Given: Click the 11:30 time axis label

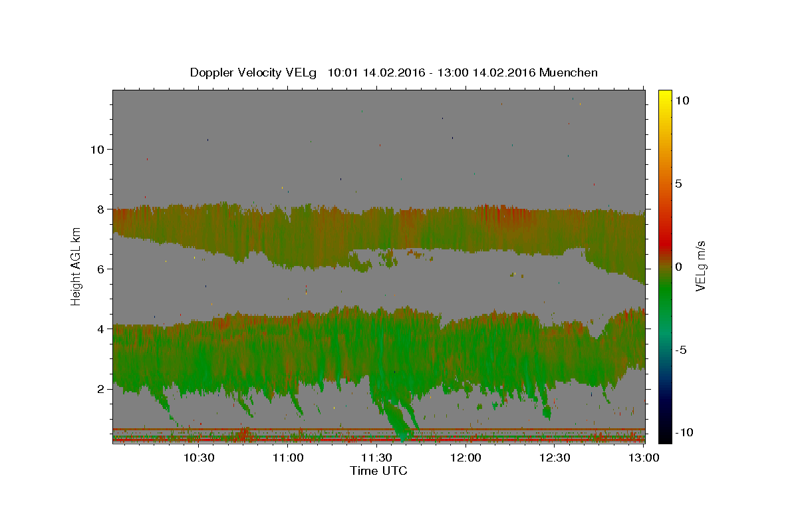Looking at the screenshot, I should point(377,458).
